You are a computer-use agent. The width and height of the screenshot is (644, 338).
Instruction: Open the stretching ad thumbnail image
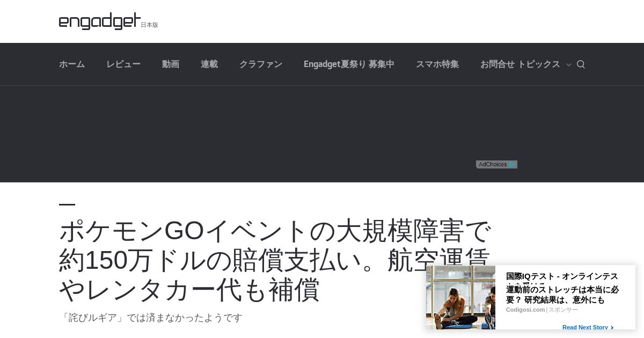tap(460, 297)
